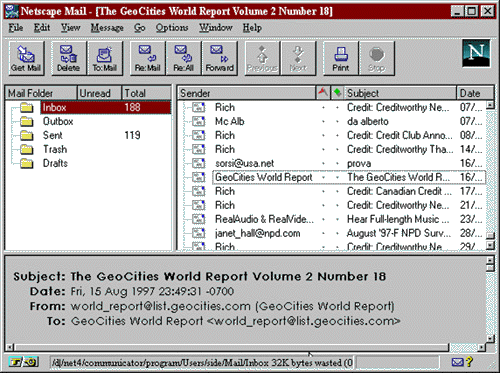Click the read-status green diamond column header
This screenshot has width=500, height=373.
[x=337, y=92]
